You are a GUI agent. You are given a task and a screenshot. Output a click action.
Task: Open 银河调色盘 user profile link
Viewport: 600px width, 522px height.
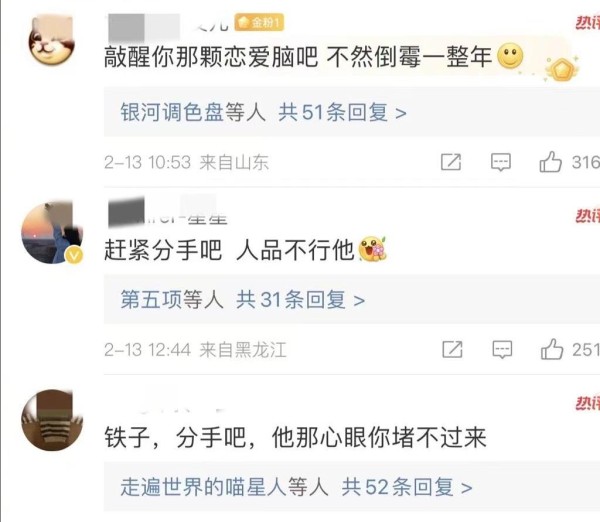coord(172,113)
